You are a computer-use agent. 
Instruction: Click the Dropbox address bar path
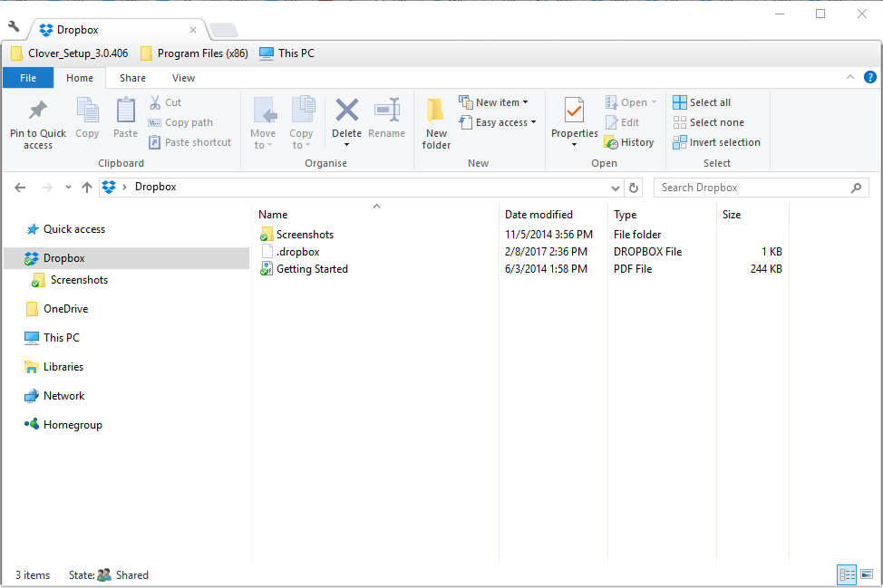pyautogui.click(x=155, y=187)
